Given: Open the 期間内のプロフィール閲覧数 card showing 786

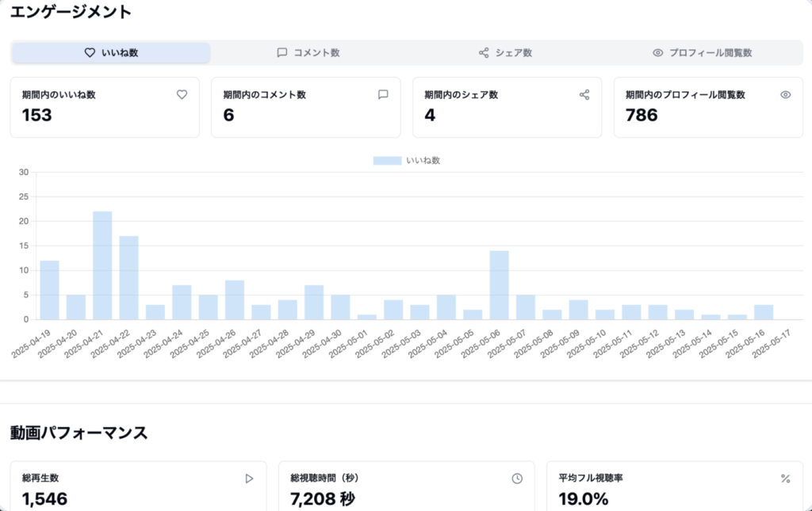Looking at the screenshot, I should [x=708, y=107].
